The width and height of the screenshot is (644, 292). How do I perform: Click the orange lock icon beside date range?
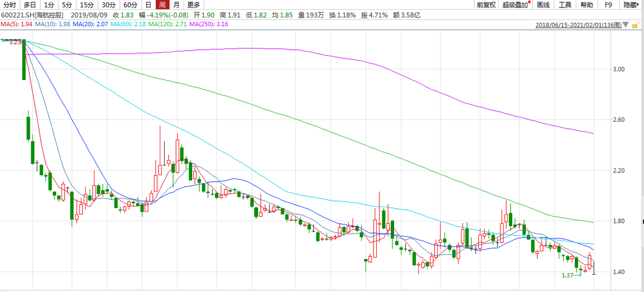635,25
